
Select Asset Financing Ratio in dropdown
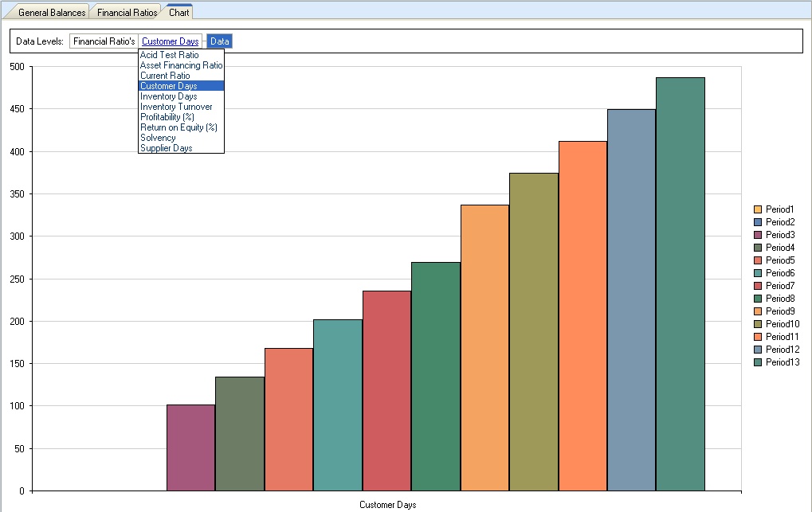(181, 65)
